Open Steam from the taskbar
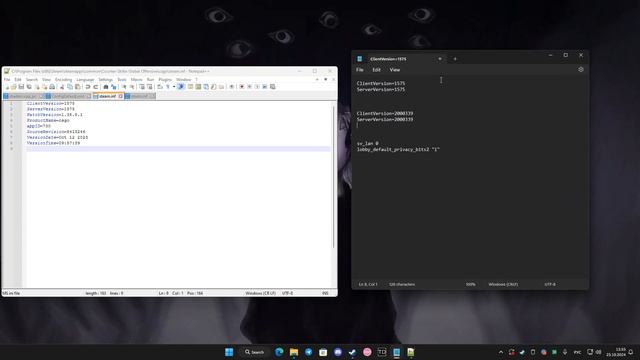640x360 pixels. click(352, 352)
